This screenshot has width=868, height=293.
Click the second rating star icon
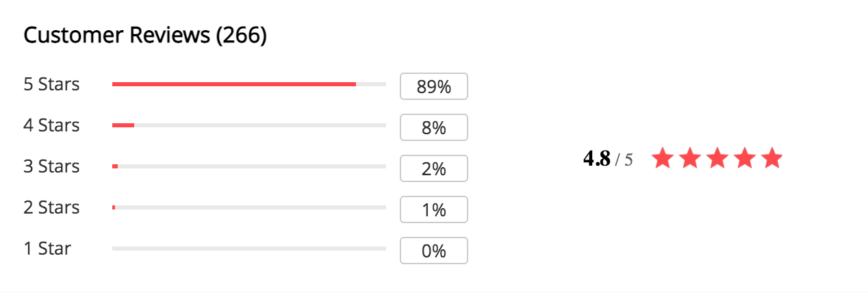click(x=689, y=158)
